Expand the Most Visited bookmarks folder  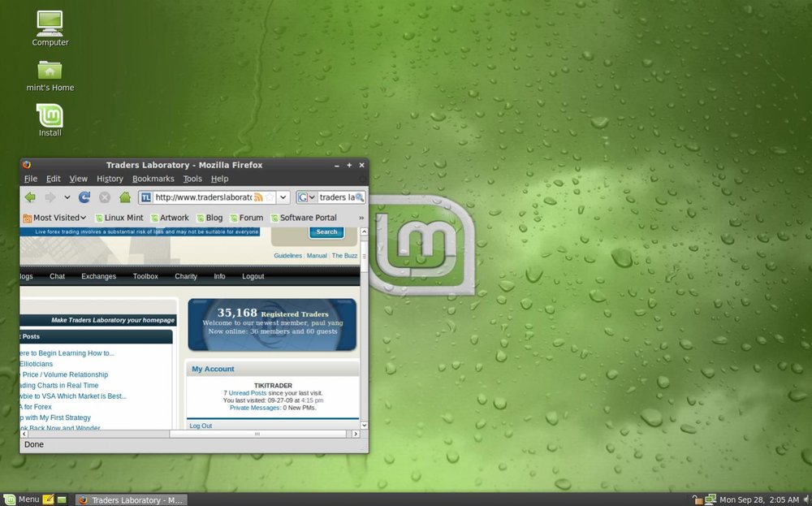click(54, 218)
